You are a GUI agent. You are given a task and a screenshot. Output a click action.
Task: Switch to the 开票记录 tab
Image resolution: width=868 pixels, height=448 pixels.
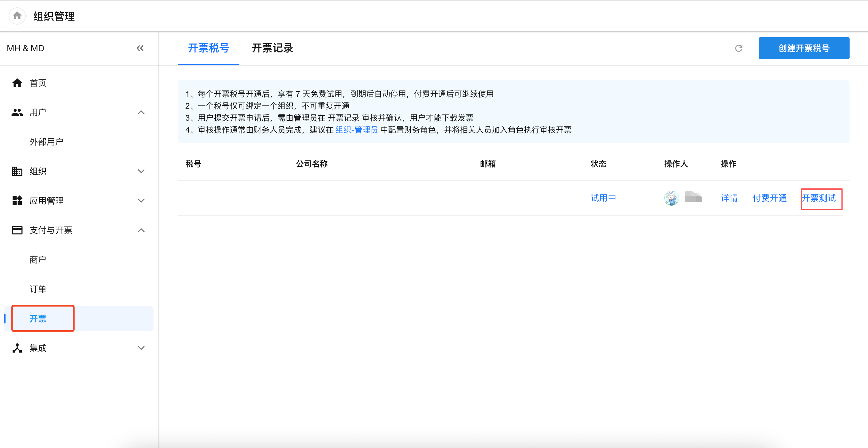coord(272,48)
